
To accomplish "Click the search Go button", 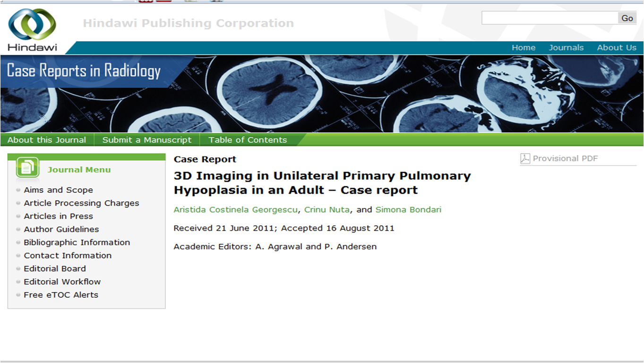I will tap(627, 18).
